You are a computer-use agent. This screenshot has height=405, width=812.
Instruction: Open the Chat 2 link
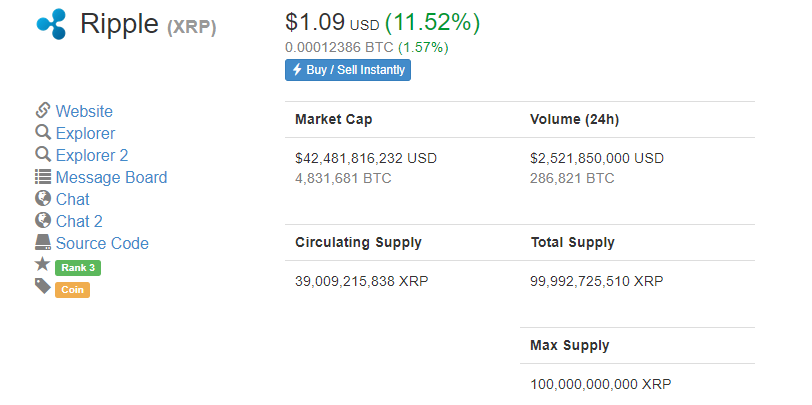(79, 222)
